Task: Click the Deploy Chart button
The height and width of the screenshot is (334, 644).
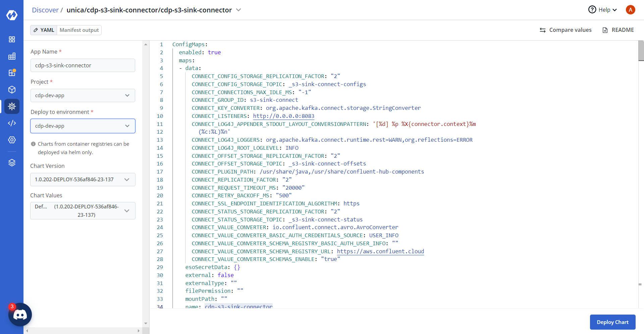Action: pyautogui.click(x=612, y=322)
